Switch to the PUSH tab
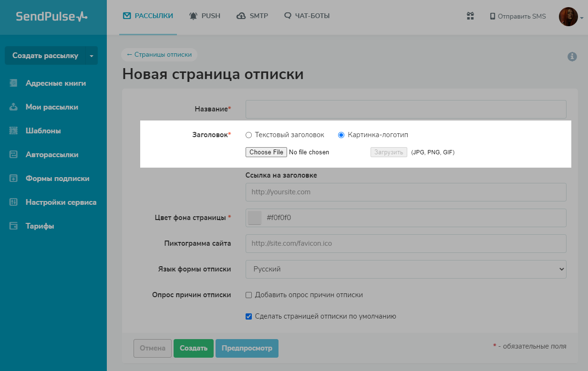The image size is (588, 371). click(x=205, y=16)
